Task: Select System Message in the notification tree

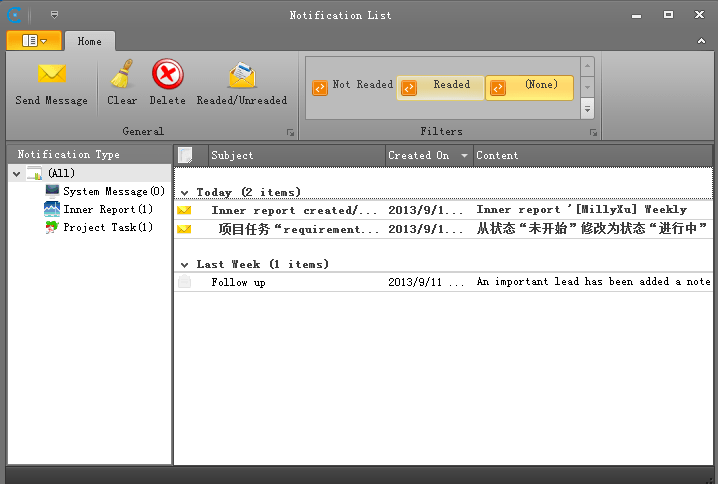Action: click(x=112, y=191)
